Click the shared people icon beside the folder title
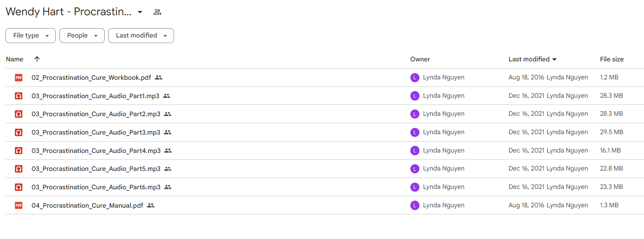The image size is (644, 239). tap(157, 12)
